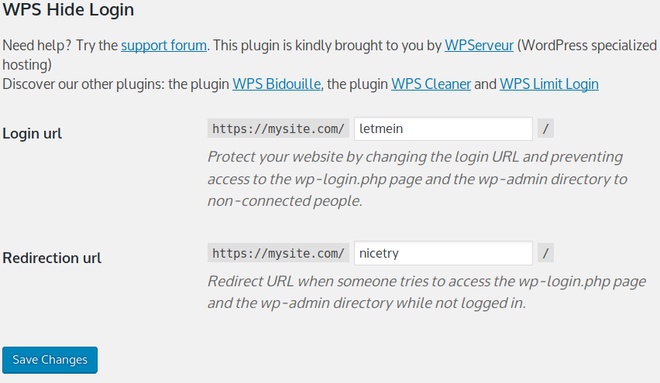
Task: Click the trailing slash after the letmein field
Action: [546, 128]
